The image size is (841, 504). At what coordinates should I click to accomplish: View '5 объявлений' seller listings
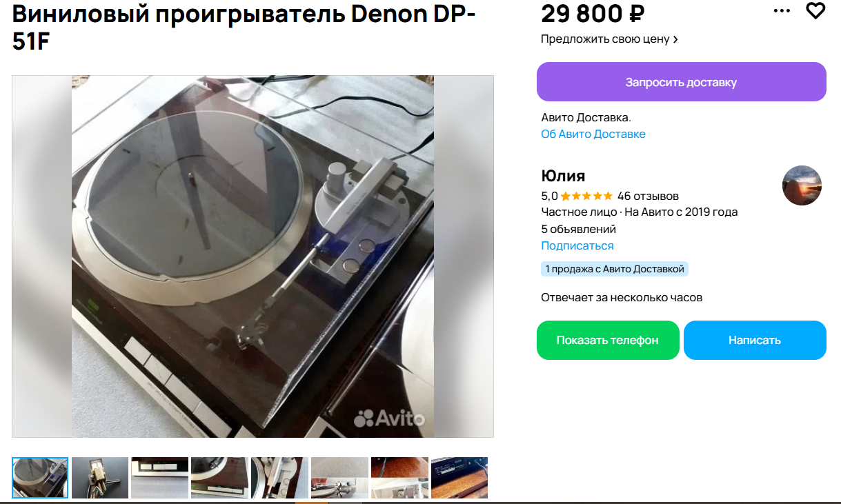point(579,229)
